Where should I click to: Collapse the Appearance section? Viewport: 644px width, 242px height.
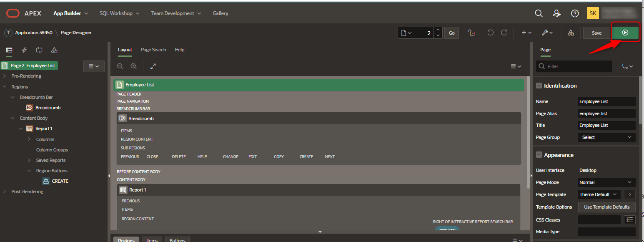(x=539, y=155)
